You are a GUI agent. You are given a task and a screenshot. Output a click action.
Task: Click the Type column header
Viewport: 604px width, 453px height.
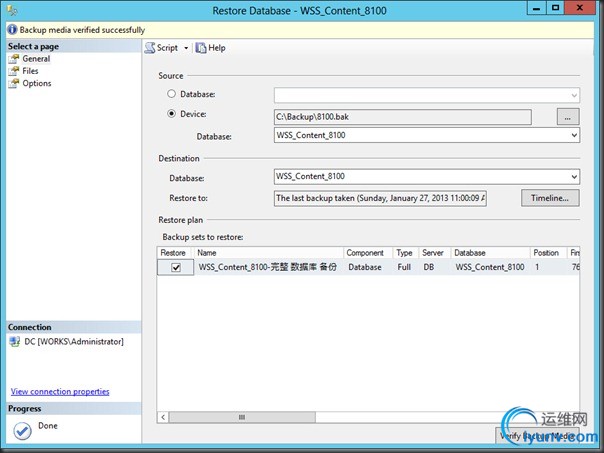[x=406, y=253]
